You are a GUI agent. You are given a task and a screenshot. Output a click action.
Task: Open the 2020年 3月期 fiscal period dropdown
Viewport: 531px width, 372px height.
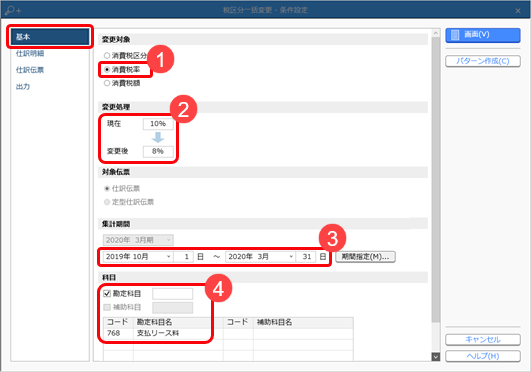(138, 240)
